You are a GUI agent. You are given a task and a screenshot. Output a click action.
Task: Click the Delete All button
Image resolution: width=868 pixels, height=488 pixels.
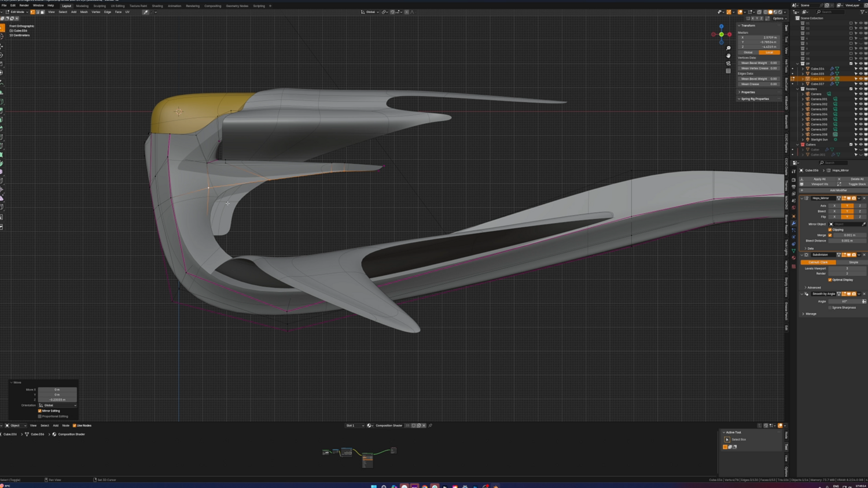tap(856, 179)
